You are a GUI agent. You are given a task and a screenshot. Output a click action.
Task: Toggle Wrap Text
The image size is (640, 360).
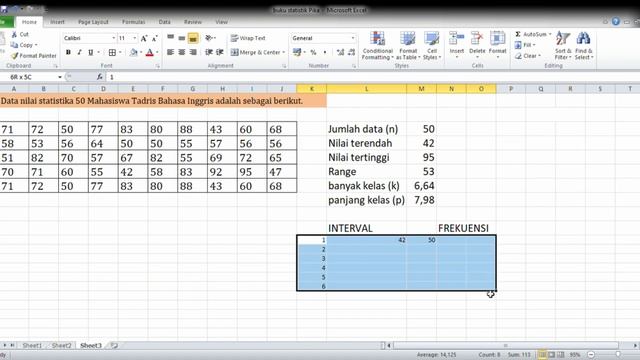[x=248, y=38]
